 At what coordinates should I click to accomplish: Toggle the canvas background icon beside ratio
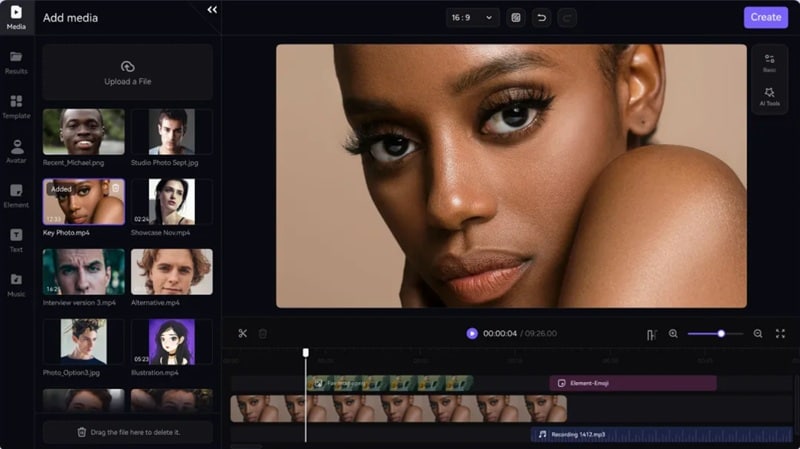[516, 18]
